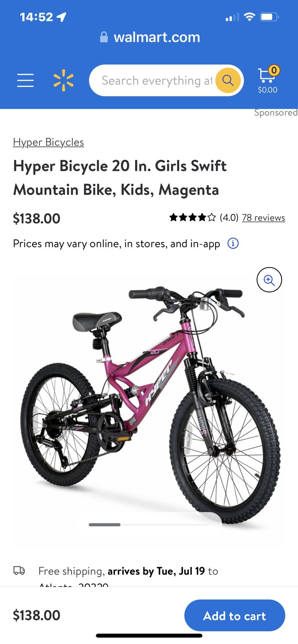Tap the iOS home indicator bar
This screenshot has width=298, height=644.
pos(149,636)
